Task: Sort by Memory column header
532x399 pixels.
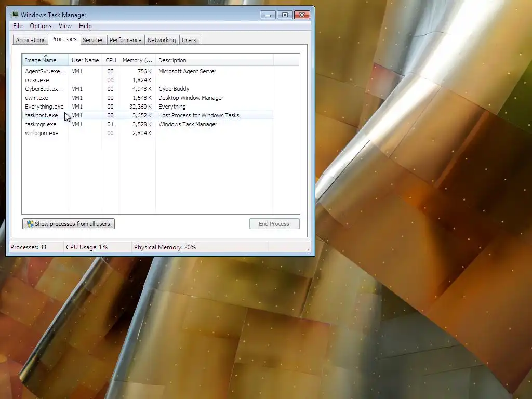Action: (x=137, y=60)
